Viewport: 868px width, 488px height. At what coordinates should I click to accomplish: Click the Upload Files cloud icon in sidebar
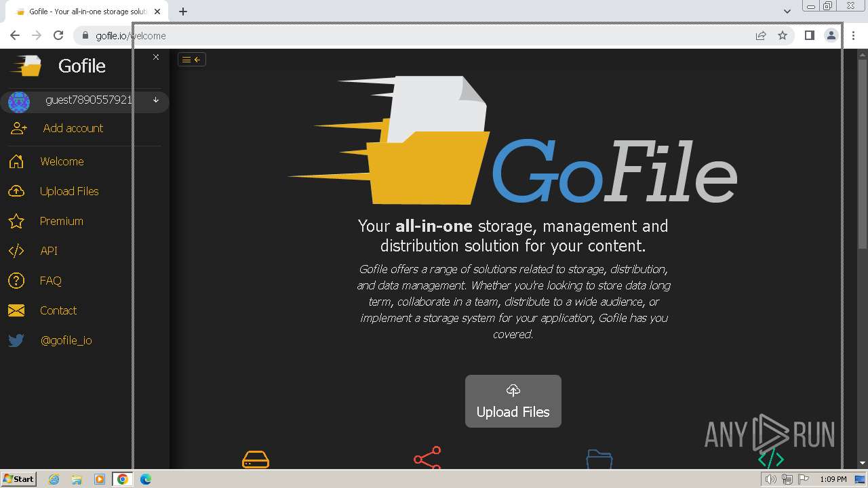coord(16,191)
